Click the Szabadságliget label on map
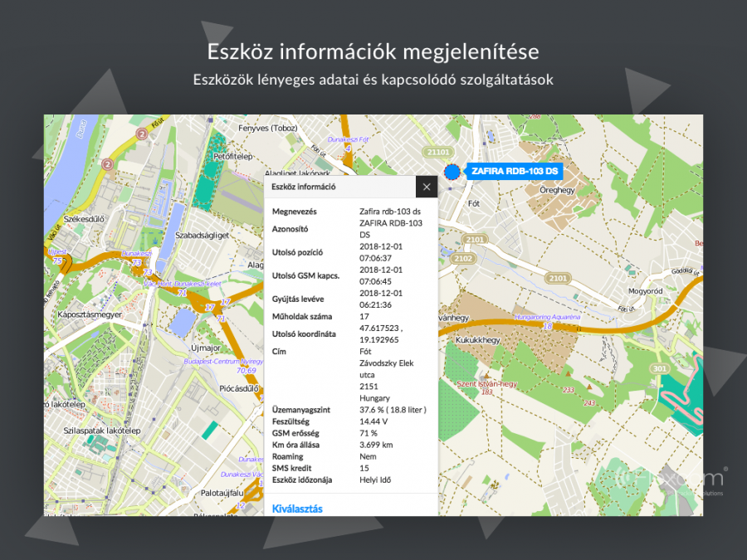This screenshot has width=747, height=560. coord(202,236)
